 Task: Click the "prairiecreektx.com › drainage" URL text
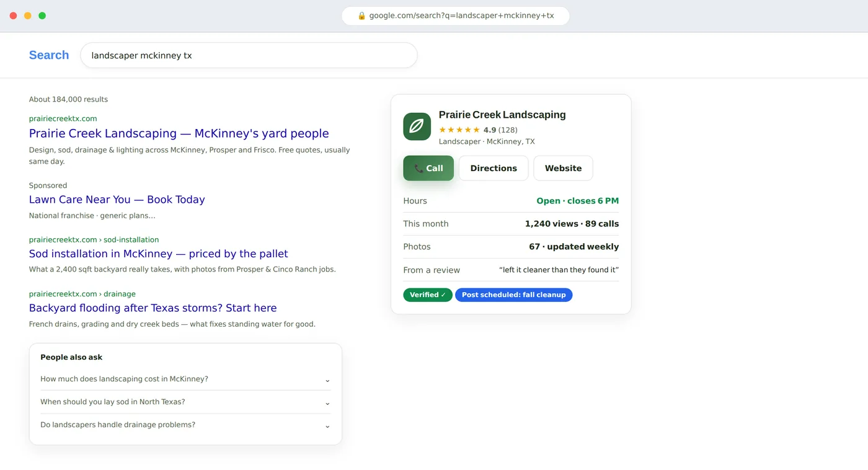click(82, 294)
